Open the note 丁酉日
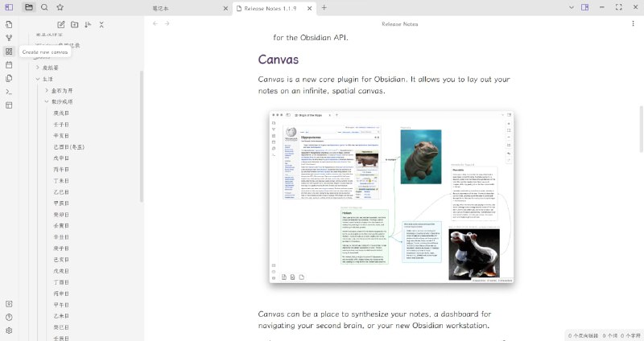This screenshot has width=644, height=341. click(61, 282)
